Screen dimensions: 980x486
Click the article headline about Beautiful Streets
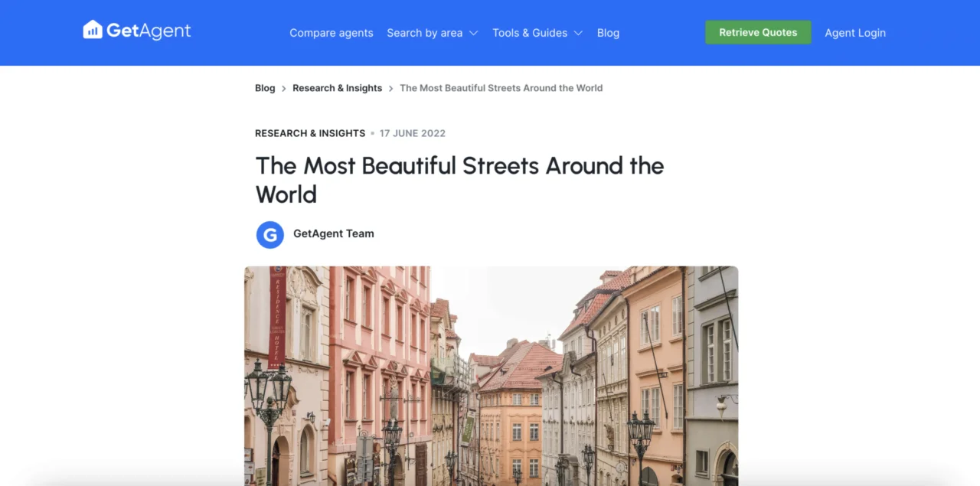pyautogui.click(x=459, y=180)
